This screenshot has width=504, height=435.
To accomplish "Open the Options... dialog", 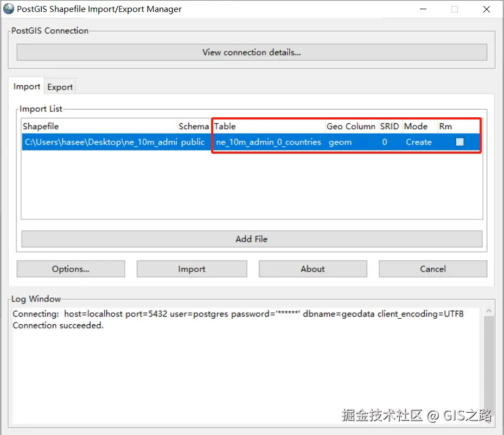I will (x=71, y=269).
